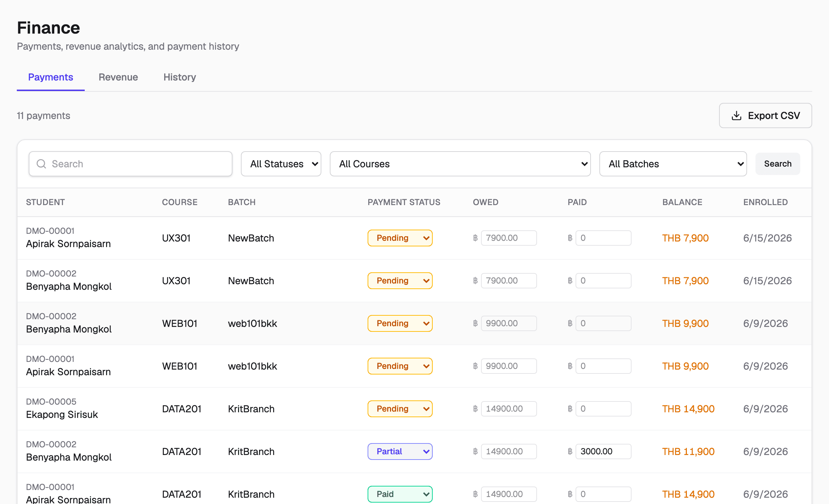The width and height of the screenshot is (829, 504).
Task: Click Owed field in Partial status row
Action: tap(509, 451)
